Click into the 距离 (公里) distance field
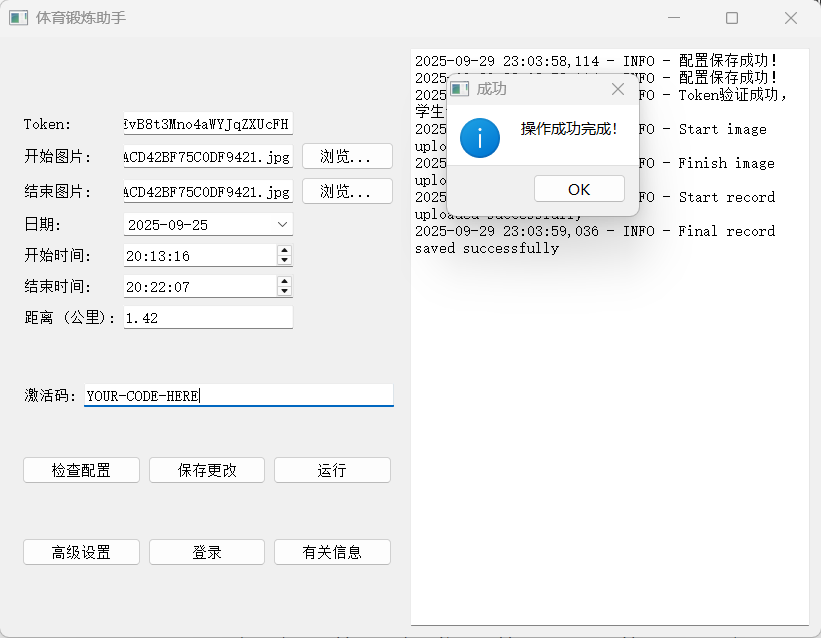The width and height of the screenshot is (821, 638). click(x=208, y=318)
